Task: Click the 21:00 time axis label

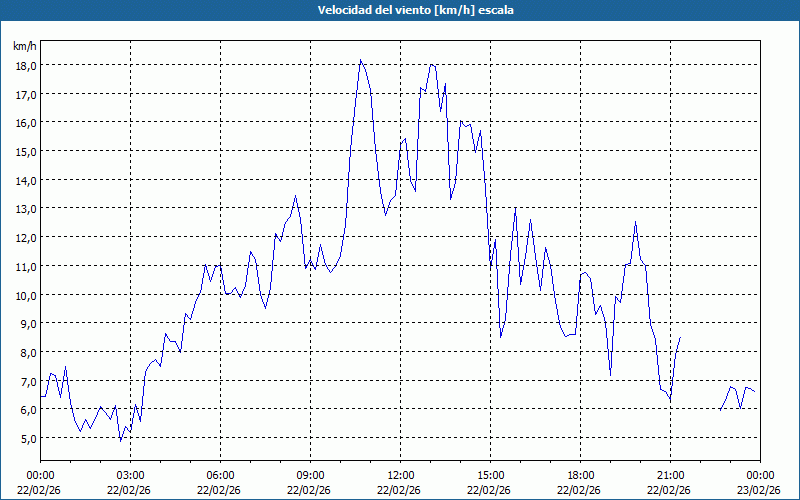Action: point(670,476)
